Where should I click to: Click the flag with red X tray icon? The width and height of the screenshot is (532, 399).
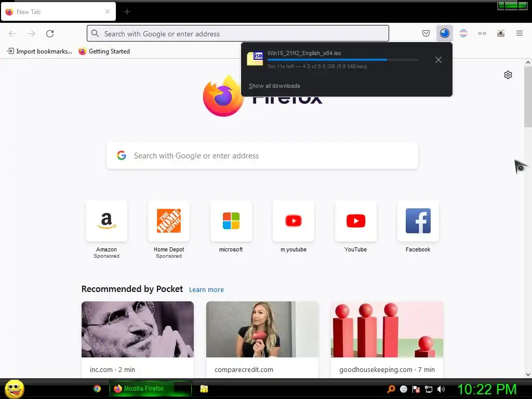tap(416, 389)
